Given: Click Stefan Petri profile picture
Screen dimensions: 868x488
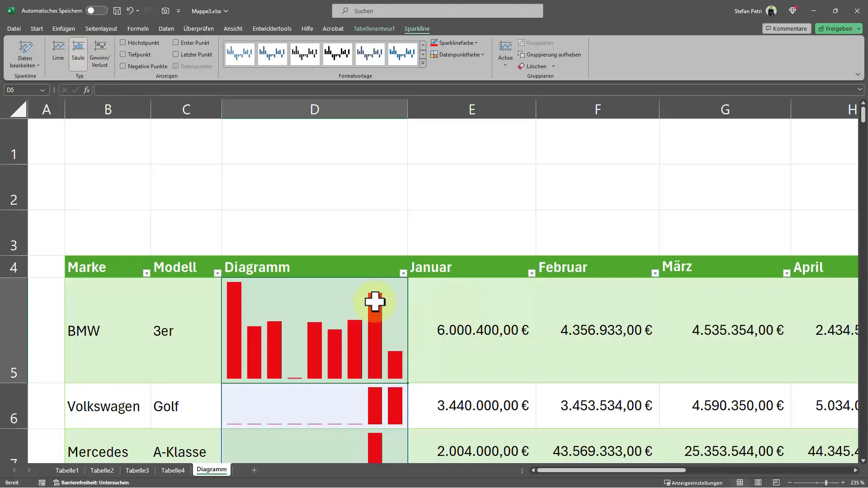Looking at the screenshot, I should tap(771, 11).
